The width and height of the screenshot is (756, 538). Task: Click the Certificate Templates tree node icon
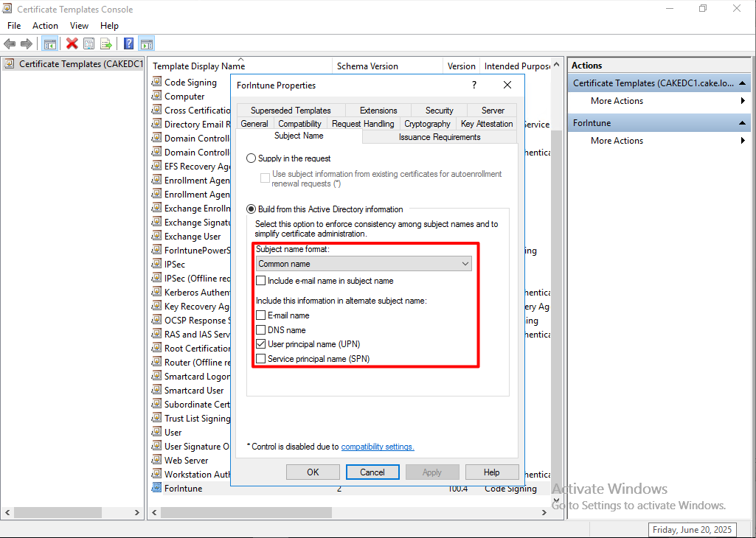click(10, 63)
